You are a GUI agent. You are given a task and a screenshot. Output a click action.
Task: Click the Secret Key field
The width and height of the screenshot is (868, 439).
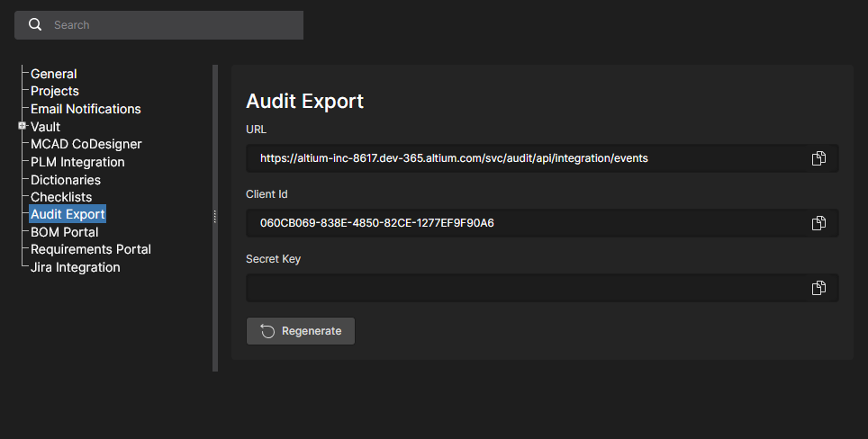[x=522, y=288]
